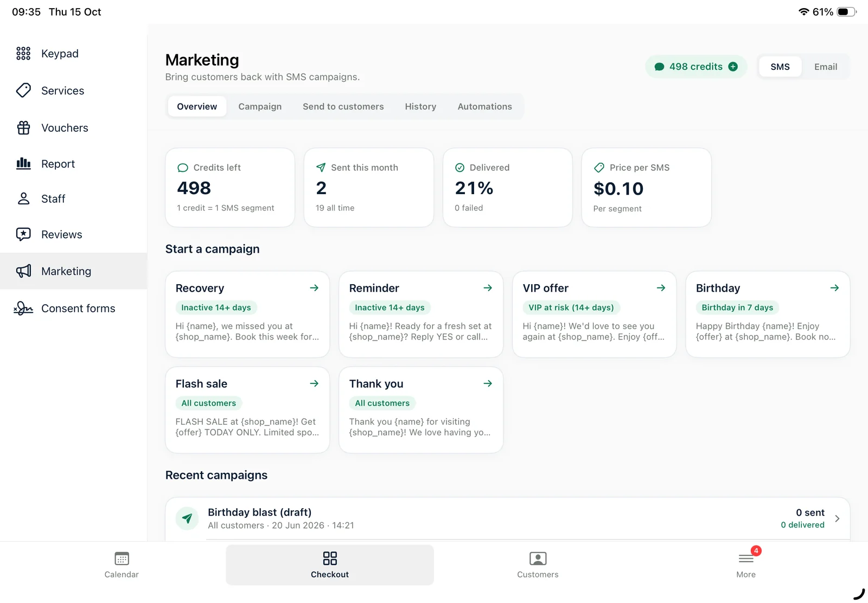The width and height of the screenshot is (868, 603).
Task: Select the Overview tab
Action: pos(197,106)
